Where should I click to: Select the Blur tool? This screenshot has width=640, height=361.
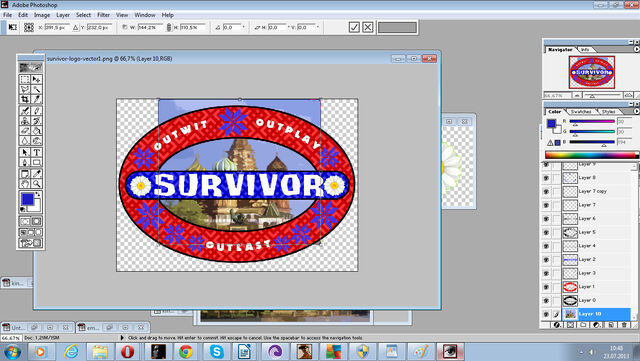click(x=25, y=141)
